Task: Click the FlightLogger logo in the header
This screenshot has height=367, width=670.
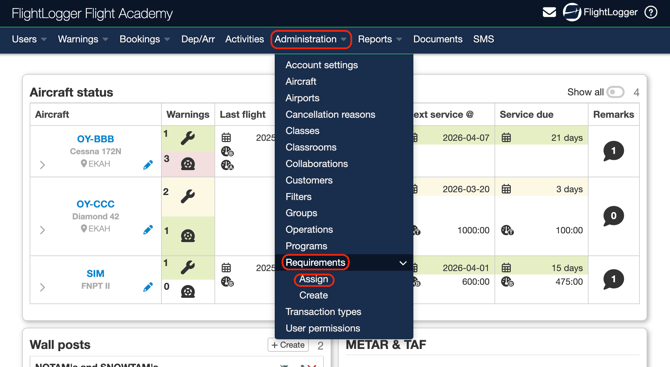Action: [x=600, y=12]
